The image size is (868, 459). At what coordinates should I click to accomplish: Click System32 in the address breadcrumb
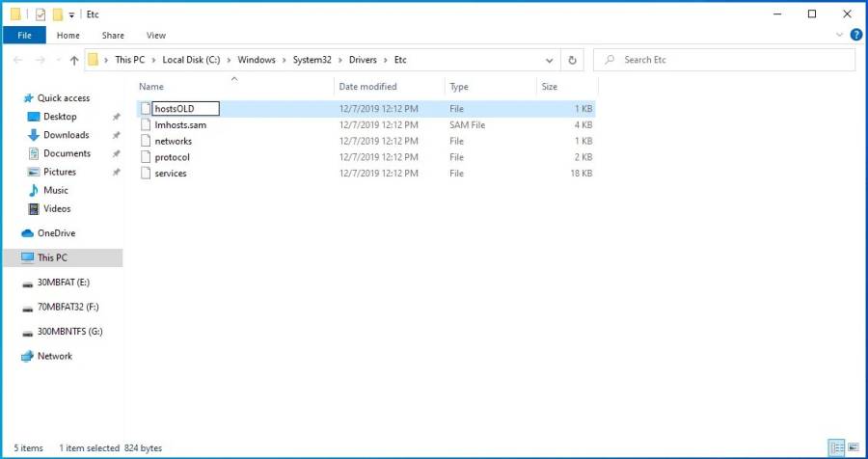pos(311,60)
